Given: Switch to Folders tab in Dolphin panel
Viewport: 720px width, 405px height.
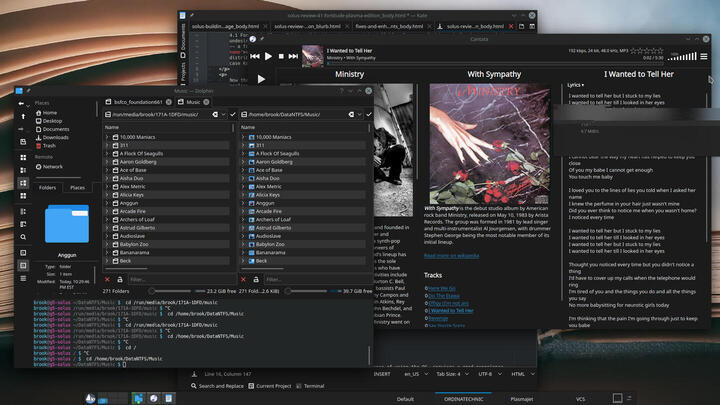Looking at the screenshot, I should point(47,187).
